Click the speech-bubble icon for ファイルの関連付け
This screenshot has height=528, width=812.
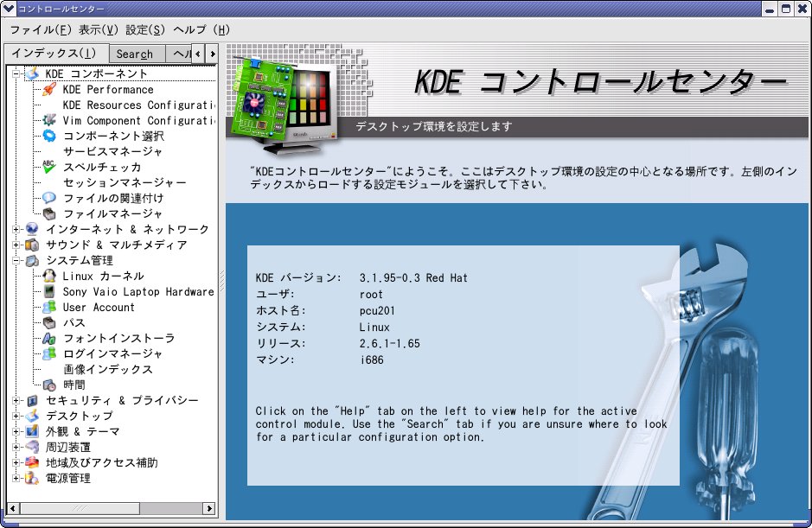click(x=49, y=198)
